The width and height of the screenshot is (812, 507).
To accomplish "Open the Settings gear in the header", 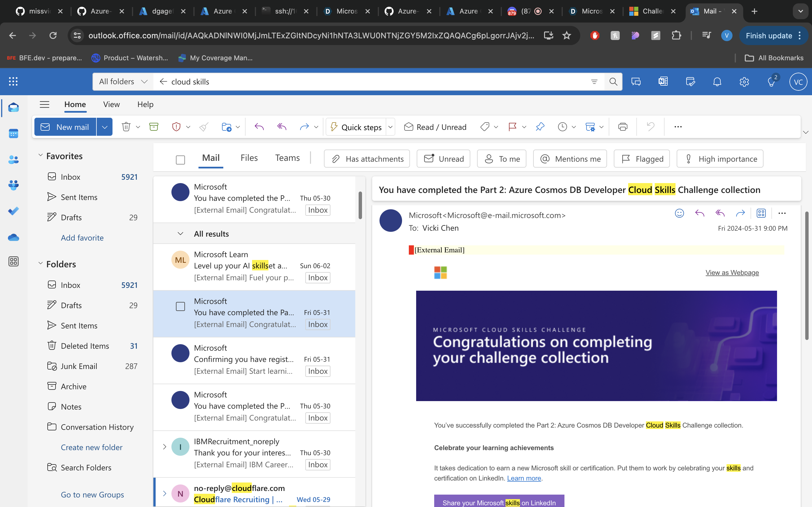I will (744, 81).
